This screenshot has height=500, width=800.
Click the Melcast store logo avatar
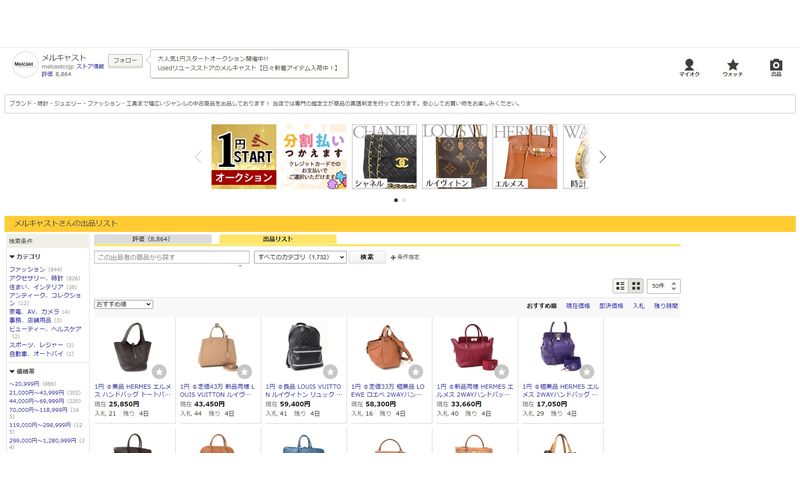[24, 64]
